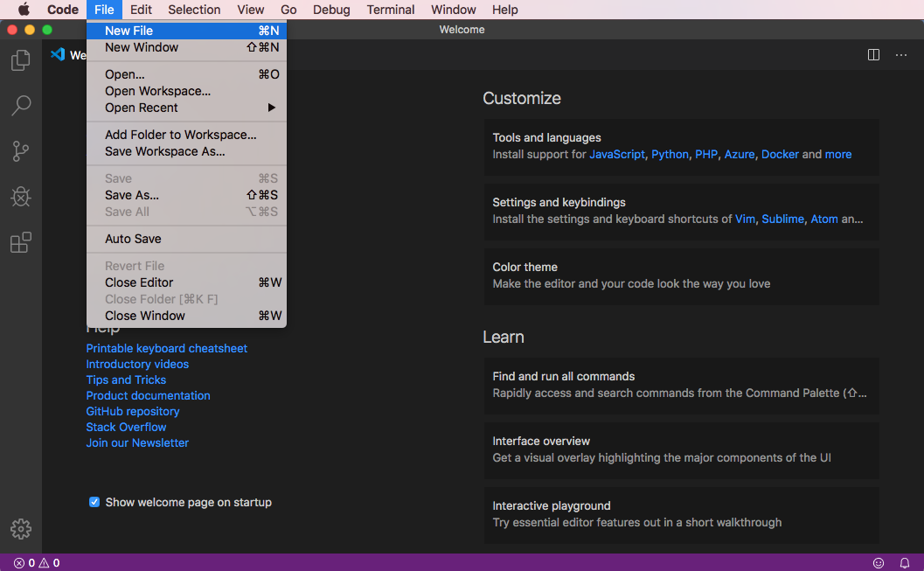Open Interactive playground card
Image resolution: width=924 pixels, height=571 pixels.
[x=681, y=515]
